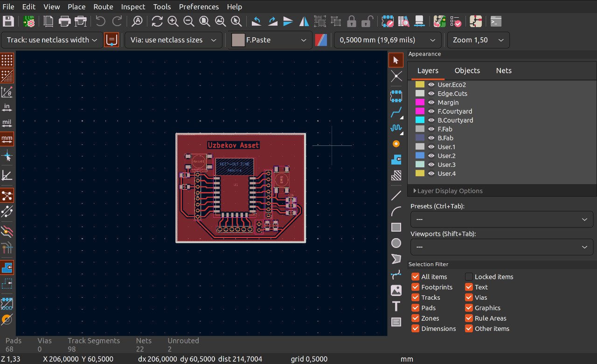Click the Zoom to fit icon

click(205, 21)
